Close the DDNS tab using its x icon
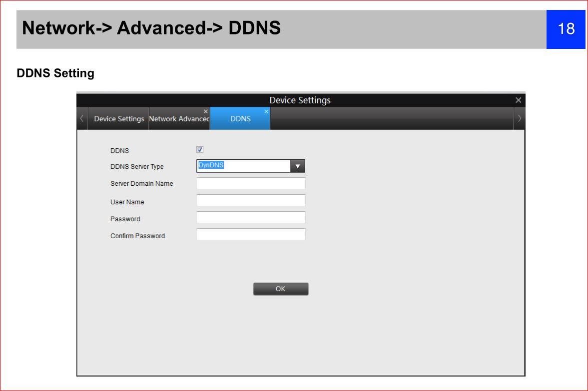 [266, 111]
